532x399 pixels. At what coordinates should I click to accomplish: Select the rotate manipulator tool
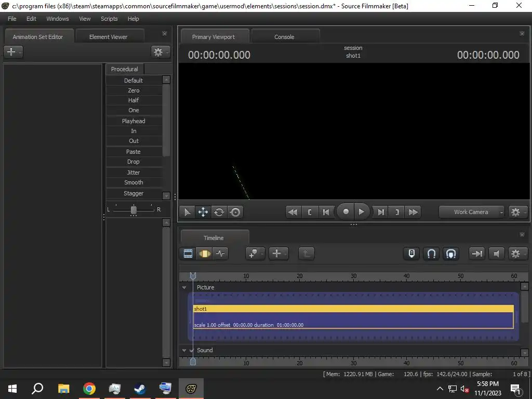click(219, 212)
